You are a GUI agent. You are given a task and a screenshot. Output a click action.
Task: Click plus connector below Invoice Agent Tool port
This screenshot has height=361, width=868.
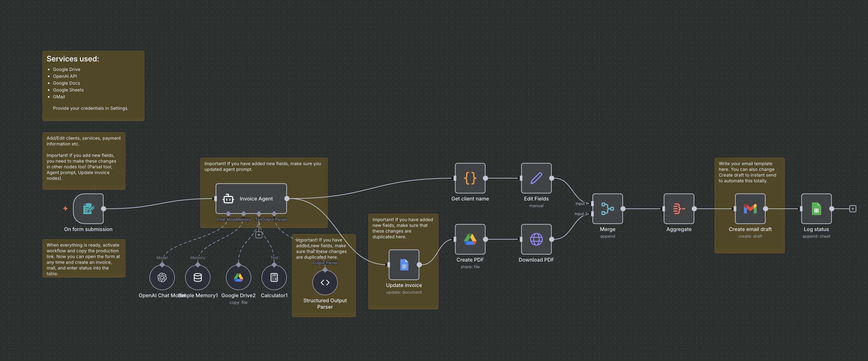pyautogui.click(x=259, y=235)
